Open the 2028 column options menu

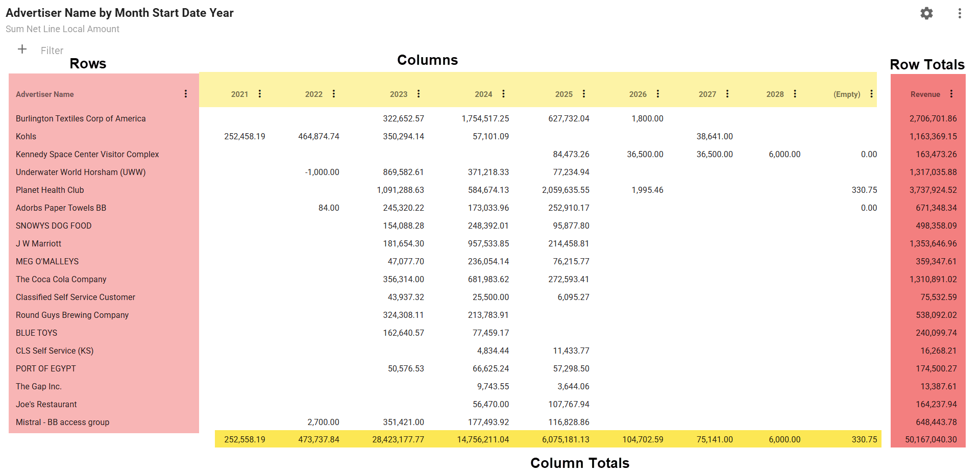[x=795, y=94]
